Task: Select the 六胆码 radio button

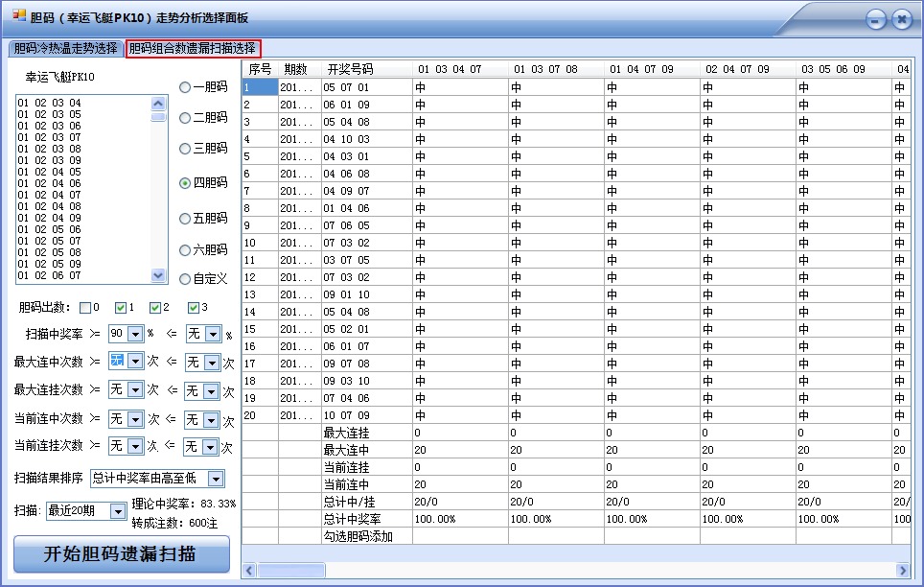Action: click(x=184, y=251)
